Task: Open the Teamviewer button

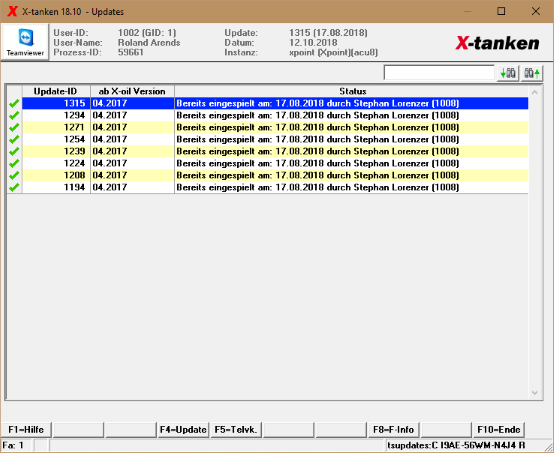Action: (25, 42)
